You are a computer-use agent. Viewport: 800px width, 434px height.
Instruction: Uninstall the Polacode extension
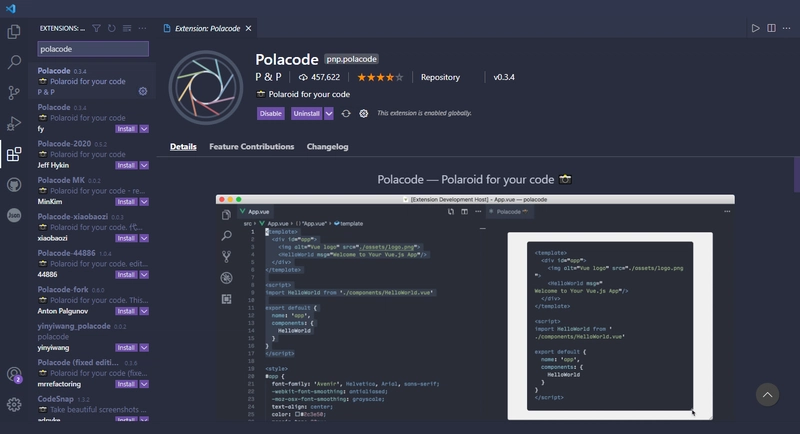pyautogui.click(x=306, y=114)
